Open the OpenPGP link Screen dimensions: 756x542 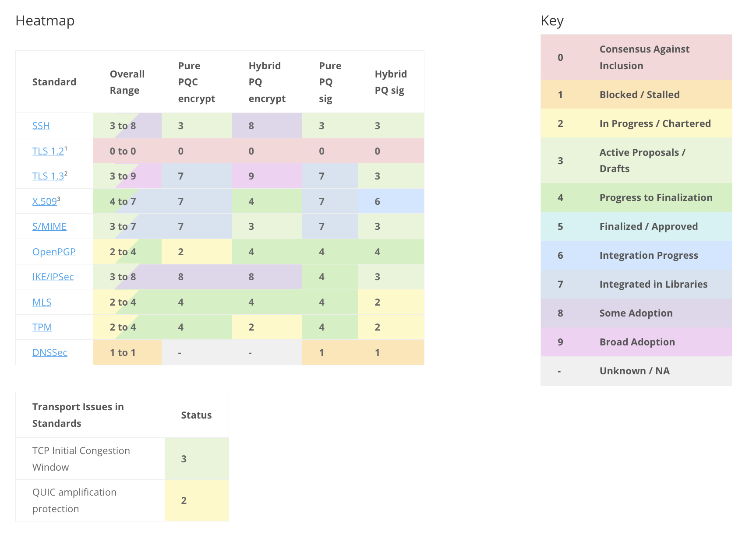(x=54, y=252)
